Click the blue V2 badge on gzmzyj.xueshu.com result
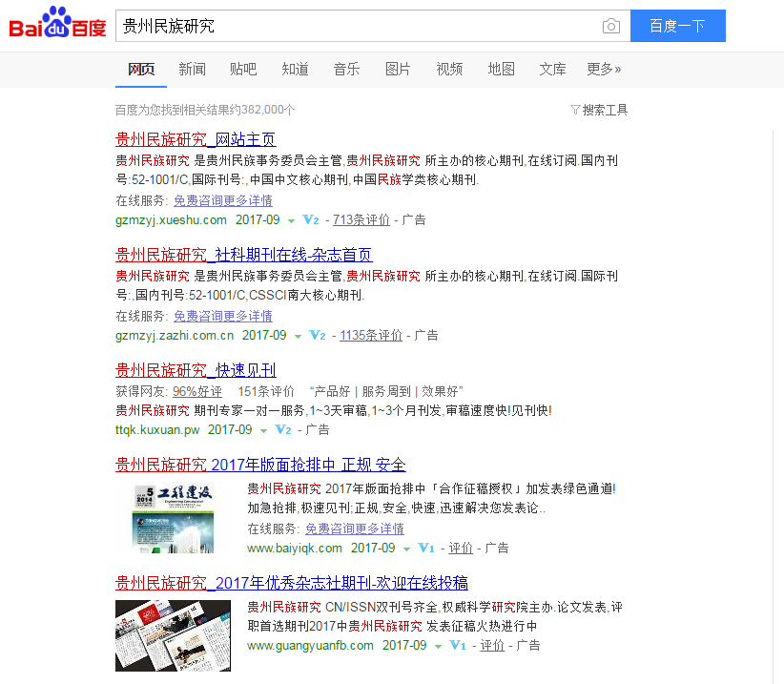 tap(311, 219)
